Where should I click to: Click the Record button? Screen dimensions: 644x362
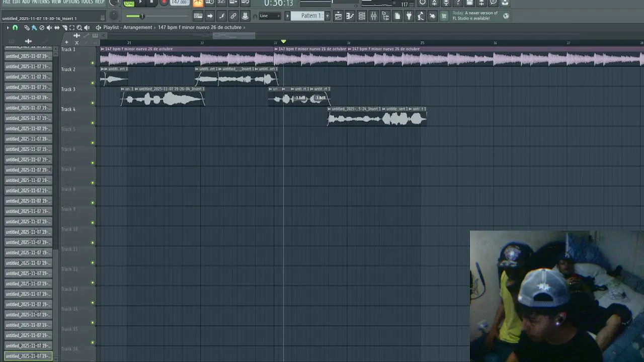click(164, 3)
